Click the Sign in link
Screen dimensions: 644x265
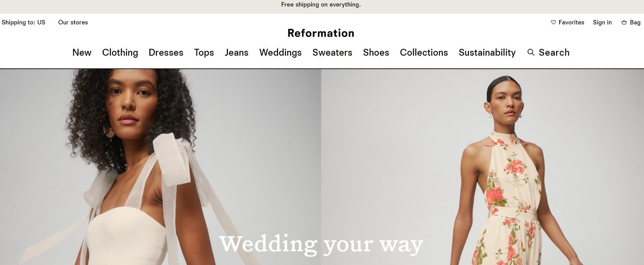click(x=602, y=22)
